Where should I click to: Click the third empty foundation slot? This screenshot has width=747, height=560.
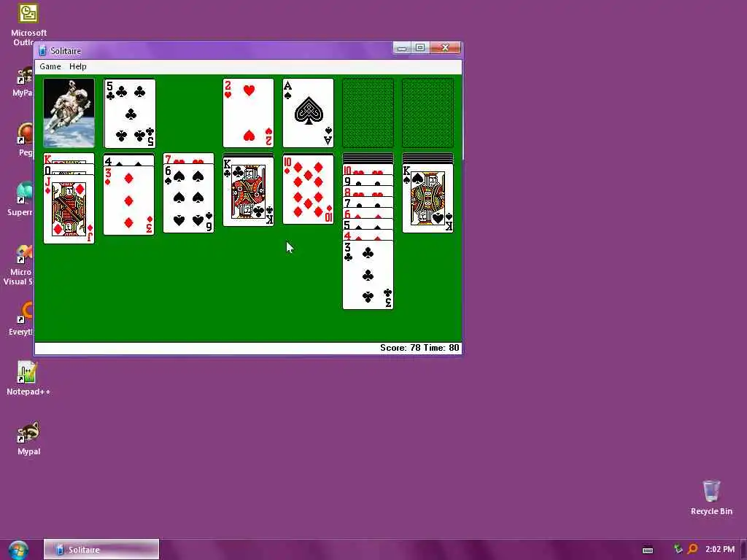tap(368, 113)
